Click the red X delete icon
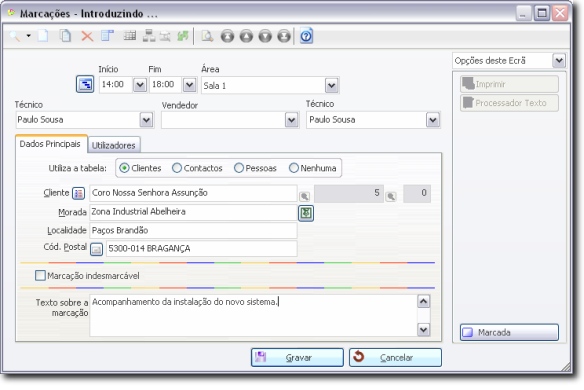The width and height of the screenshot is (584, 390). pos(87,36)
